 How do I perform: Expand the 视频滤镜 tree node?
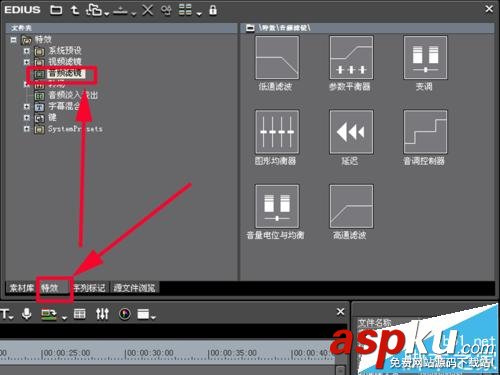click(27, 62)
